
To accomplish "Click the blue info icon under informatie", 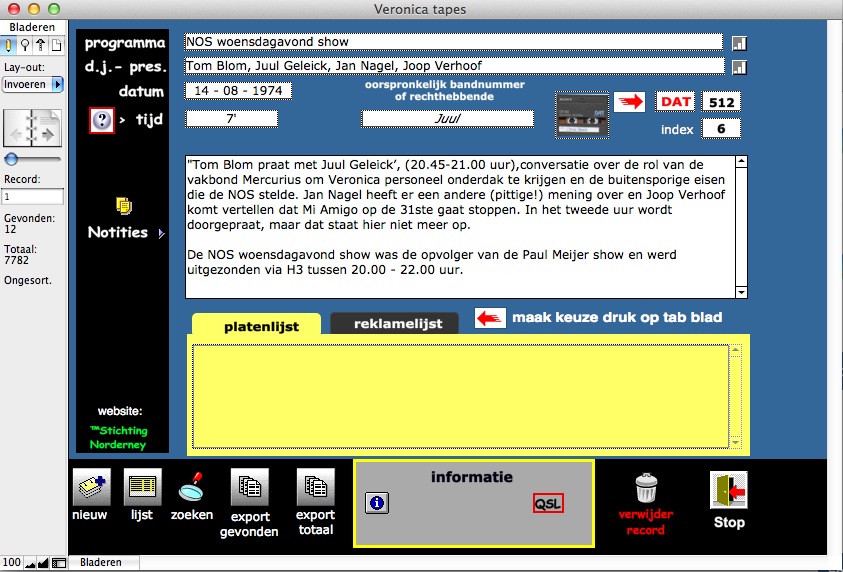I will 377,503.
